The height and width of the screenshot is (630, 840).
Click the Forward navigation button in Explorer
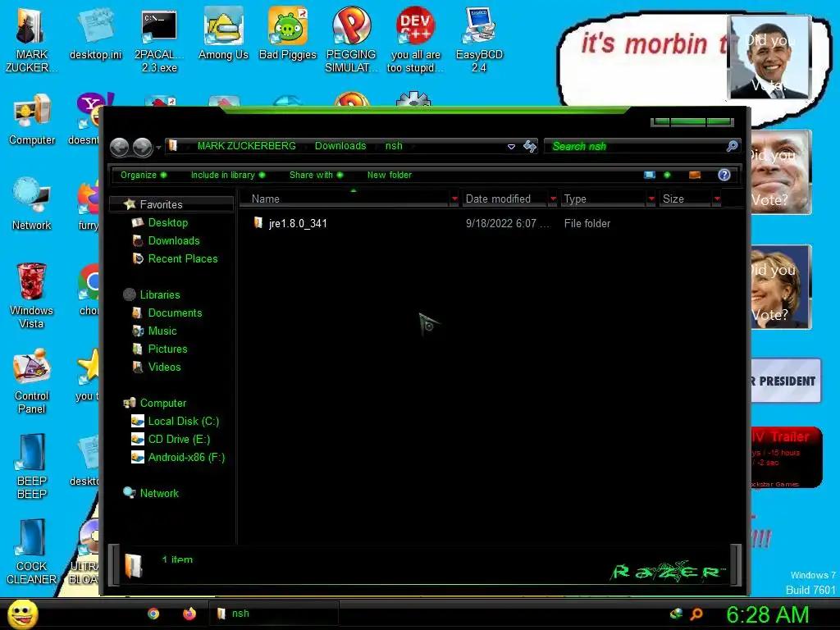143,147
